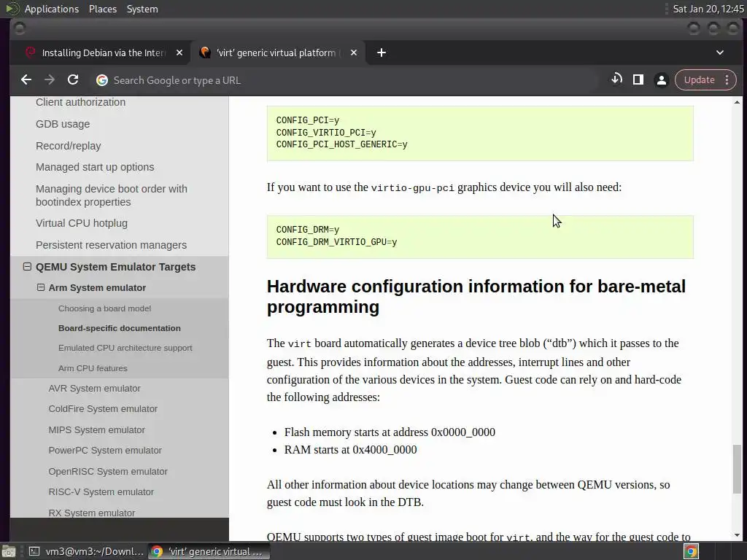Click the window menu button at left of title bar
The height and width of the screenshot is (560, 747).
pos(20,29)
